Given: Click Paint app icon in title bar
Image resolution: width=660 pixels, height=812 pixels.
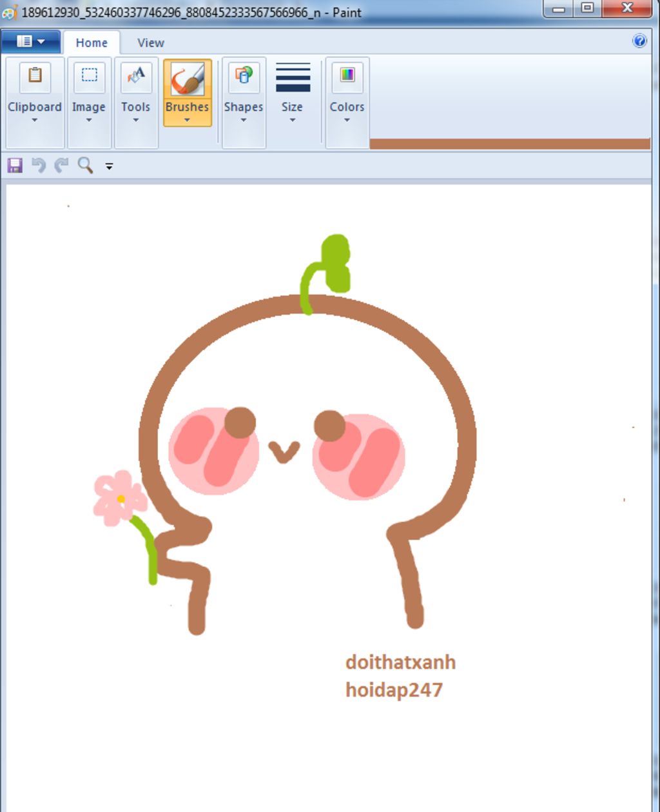Looking at the screenshot, I should 10,12.
